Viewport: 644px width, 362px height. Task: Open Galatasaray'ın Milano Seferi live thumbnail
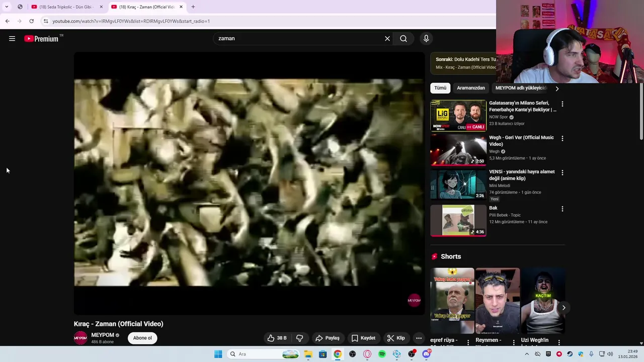[x=458, y=116]
